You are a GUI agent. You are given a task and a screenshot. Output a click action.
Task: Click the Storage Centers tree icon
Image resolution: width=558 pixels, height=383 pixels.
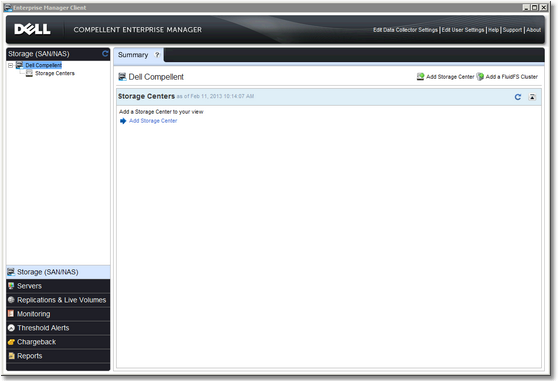click(29, 73)
